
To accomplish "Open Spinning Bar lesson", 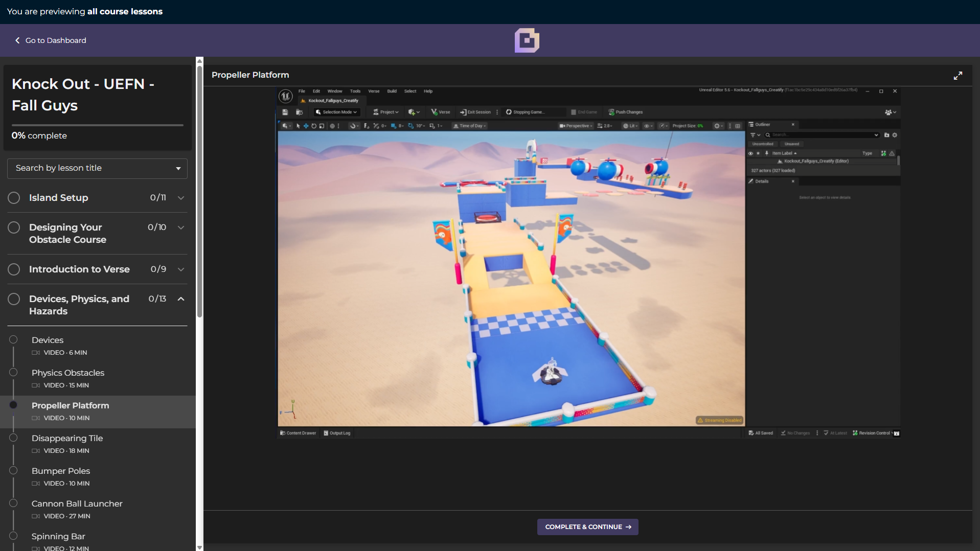I will [58, 536].
